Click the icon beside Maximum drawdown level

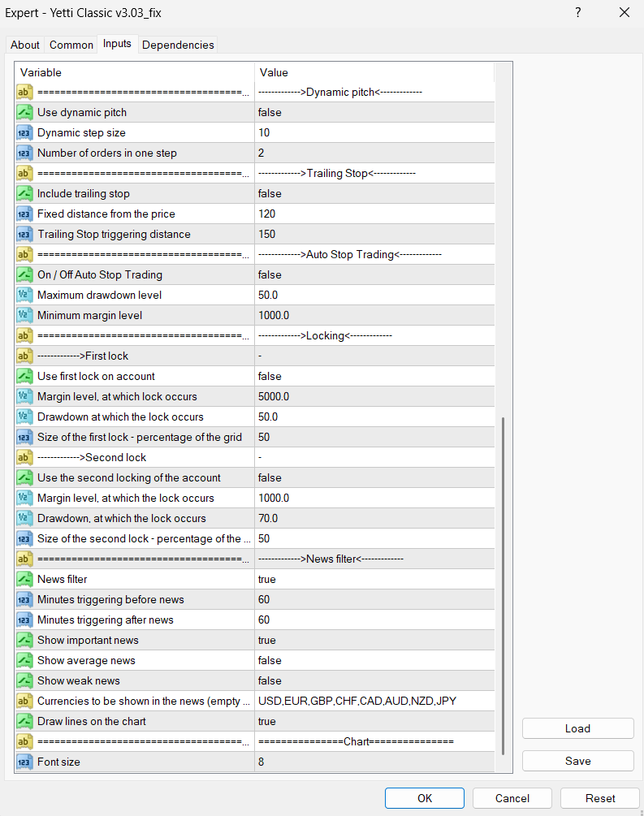click(24, 295)
